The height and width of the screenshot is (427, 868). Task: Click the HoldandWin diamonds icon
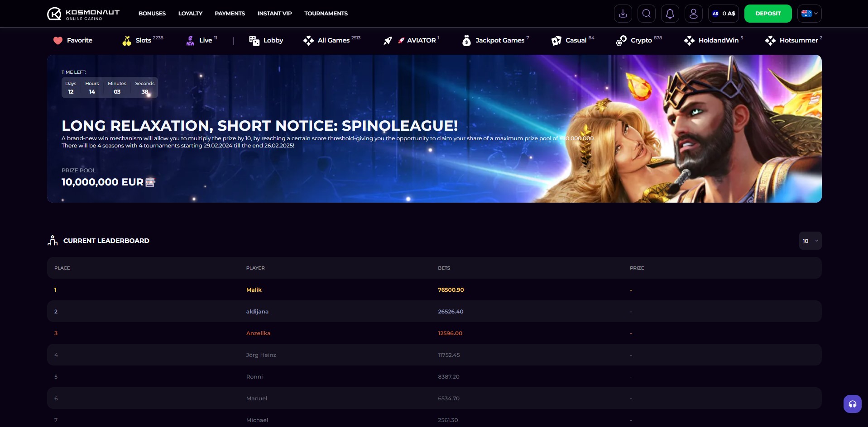pos(689,41)
